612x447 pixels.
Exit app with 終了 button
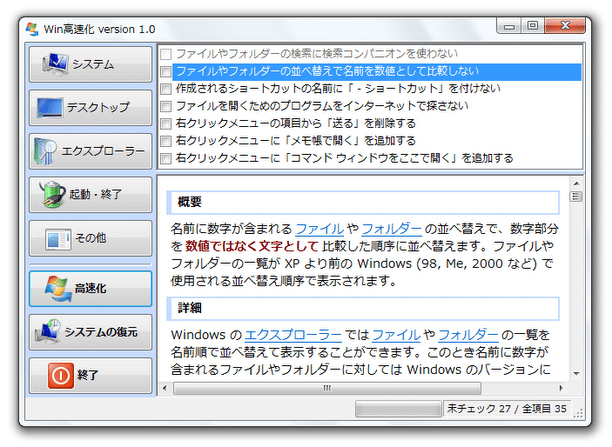(91, 376)
